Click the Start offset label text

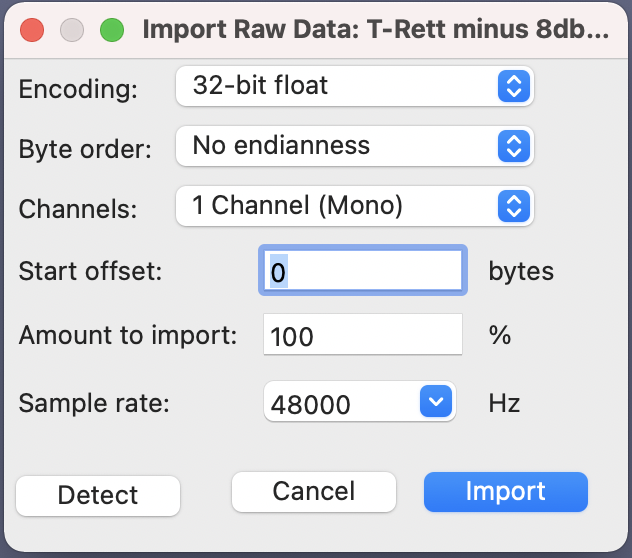point(90,271)
